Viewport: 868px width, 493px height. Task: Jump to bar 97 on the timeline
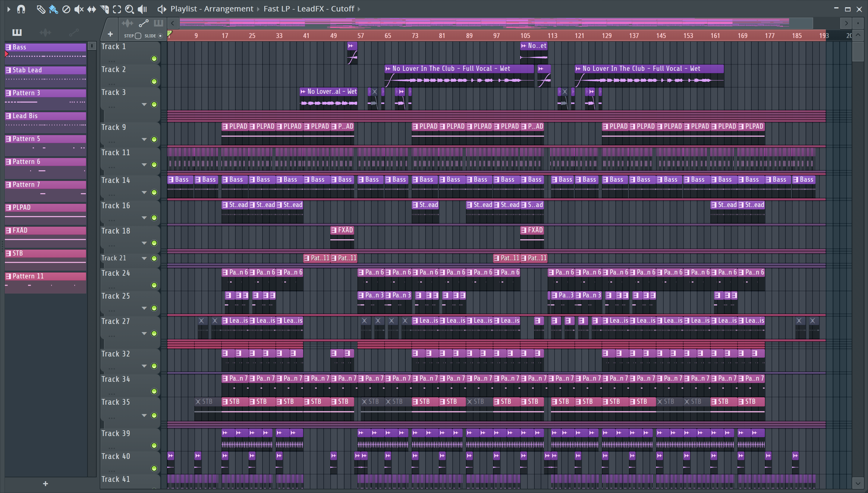tap(496, 36)
